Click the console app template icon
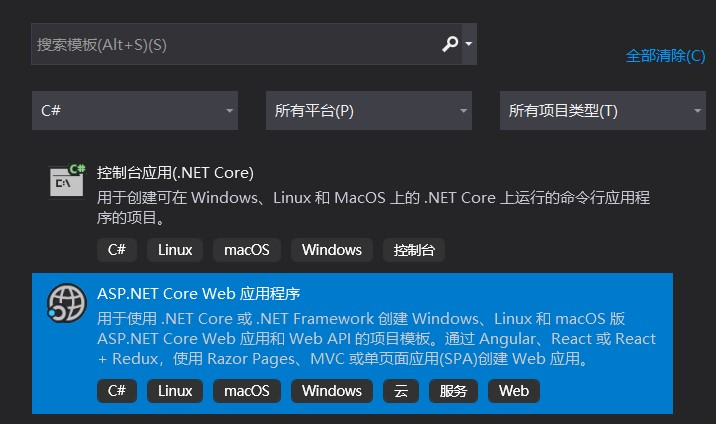The image size is (716, 424). [67, 182]
